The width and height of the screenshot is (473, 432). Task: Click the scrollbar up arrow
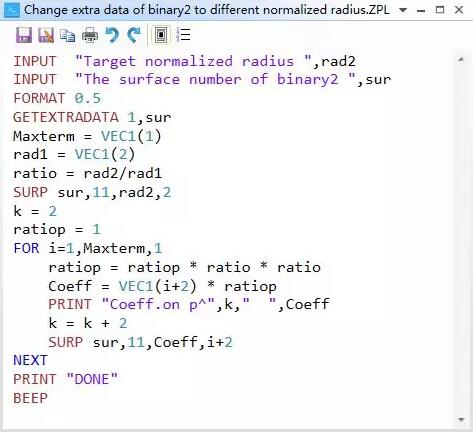[461, 59]
